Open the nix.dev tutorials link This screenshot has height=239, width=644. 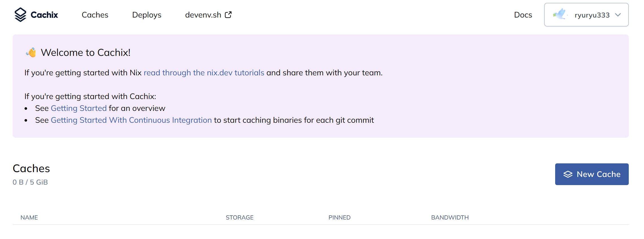click(x=204, y=73)
